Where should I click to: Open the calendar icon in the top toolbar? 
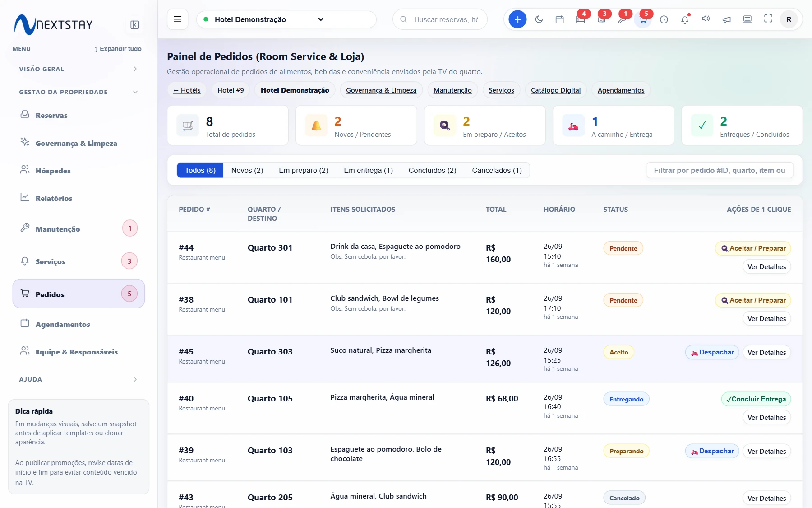[x=559, y=19]
